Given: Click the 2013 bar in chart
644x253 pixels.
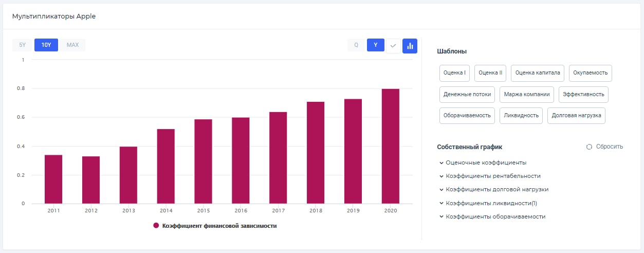Looking at the screenshot, I should (128, 175).
